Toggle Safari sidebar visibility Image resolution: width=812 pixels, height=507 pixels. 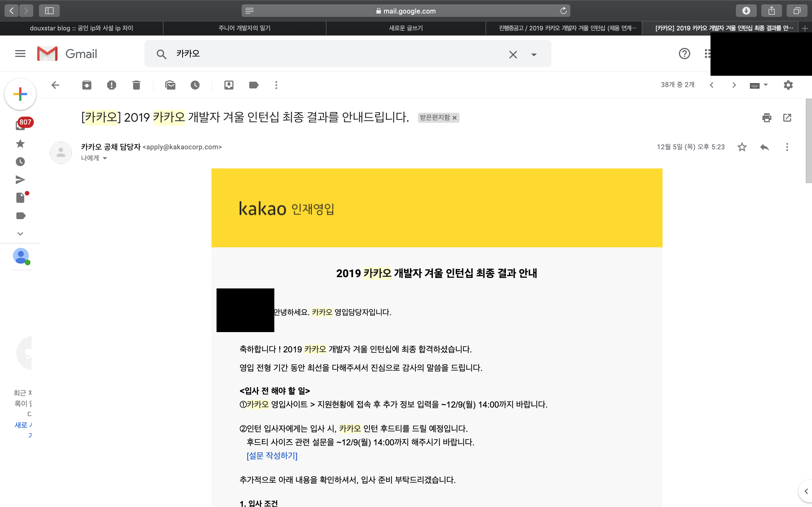[x=49, y=11]
